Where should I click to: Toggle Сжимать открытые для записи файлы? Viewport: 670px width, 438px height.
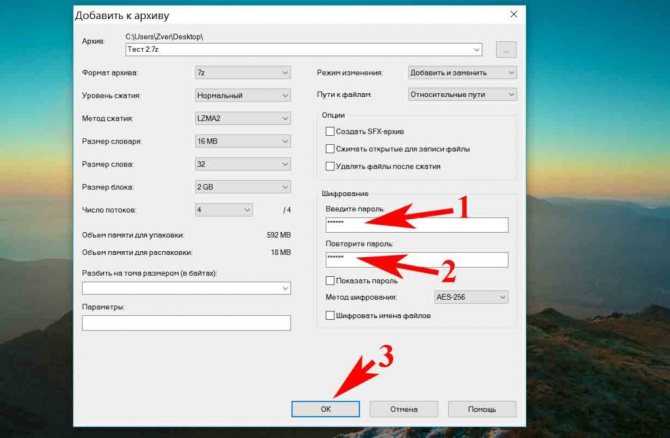[x=330, y=149]
